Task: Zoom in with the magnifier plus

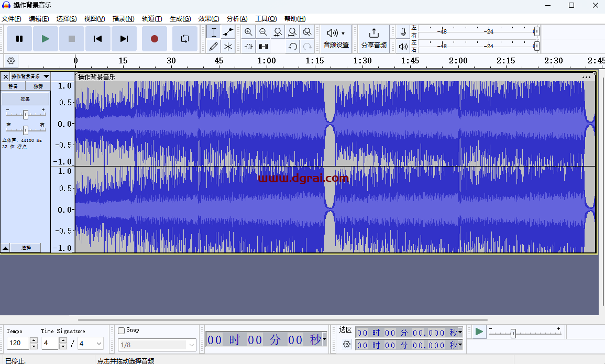Action: [x=248, y=32]
